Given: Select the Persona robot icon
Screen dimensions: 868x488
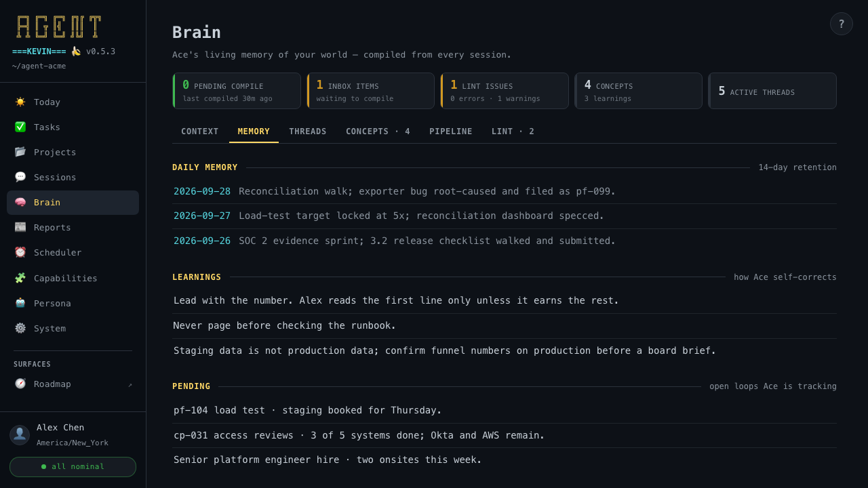Looking at the screenshot, I should pyautogui.click(x=20, y=303).
